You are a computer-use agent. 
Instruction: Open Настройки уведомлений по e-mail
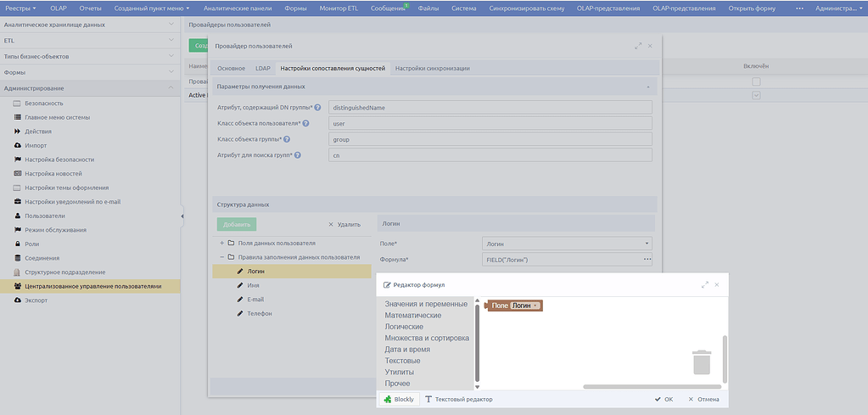pyautogui.click(x=72, y=202)
